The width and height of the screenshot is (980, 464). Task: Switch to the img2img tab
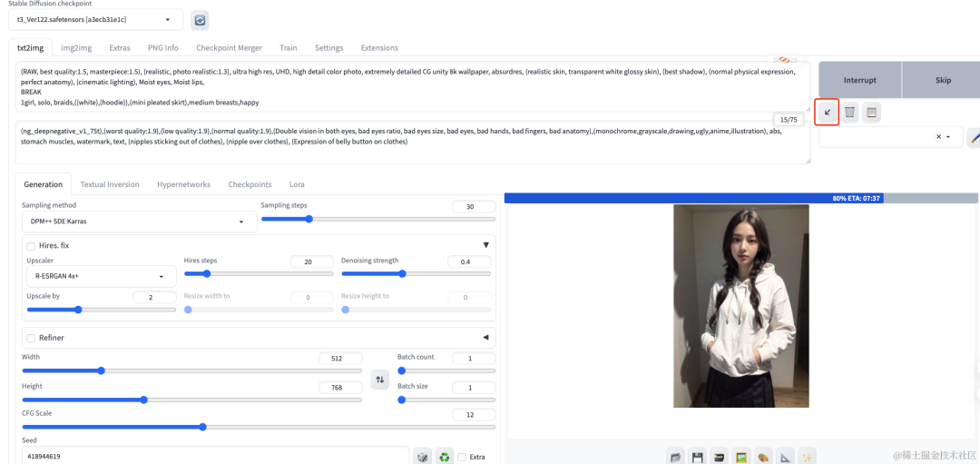[76, 47]
